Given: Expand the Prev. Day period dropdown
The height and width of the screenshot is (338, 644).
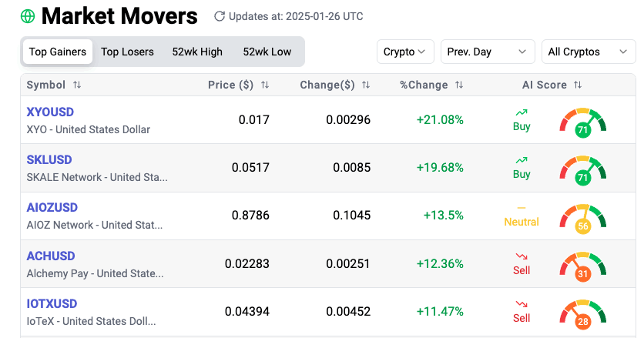Looking at the screenshot, I should 488,52.
